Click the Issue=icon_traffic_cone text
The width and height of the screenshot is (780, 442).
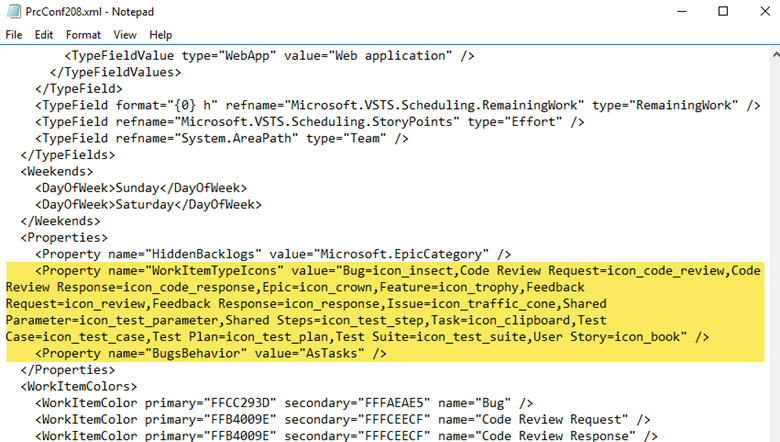coord(471,304)
